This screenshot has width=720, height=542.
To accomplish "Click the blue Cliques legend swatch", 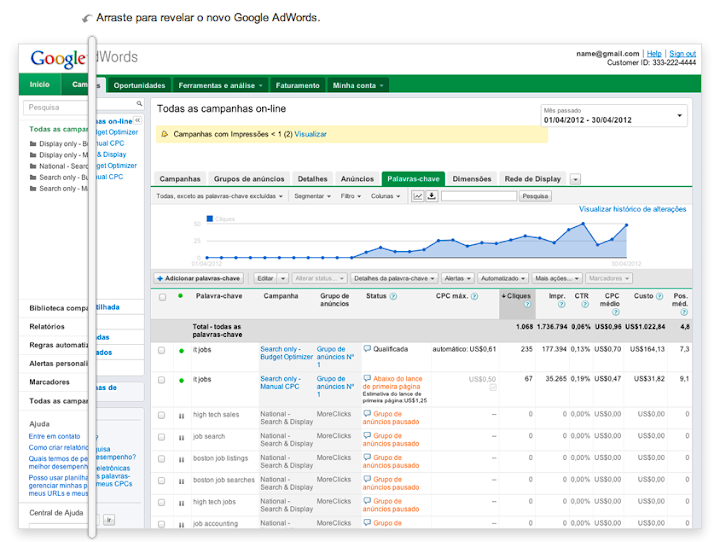I will (x=210, y=219).
